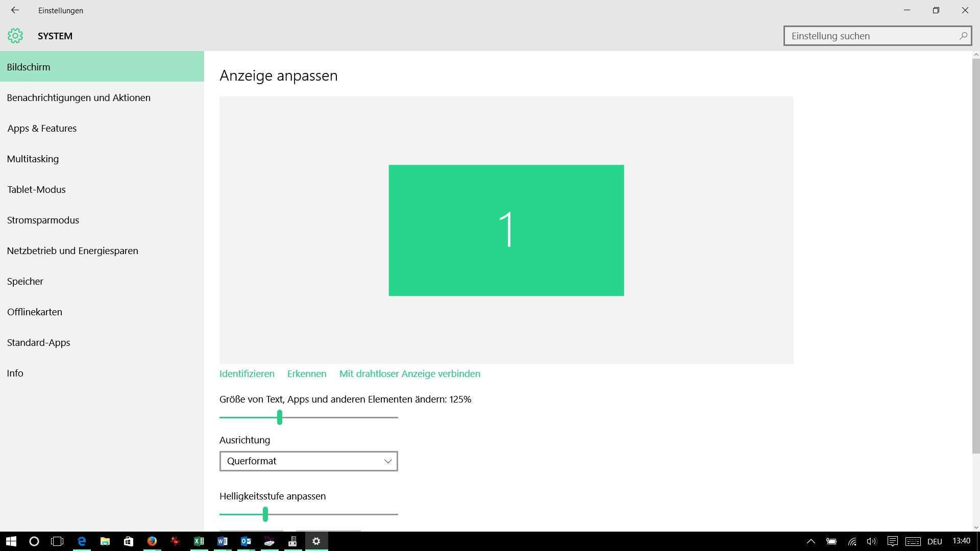This screenshot has height=551, width=980.
Task: Open the Ausrichtung Querformat dropdown
Action: tap(308, 461)
